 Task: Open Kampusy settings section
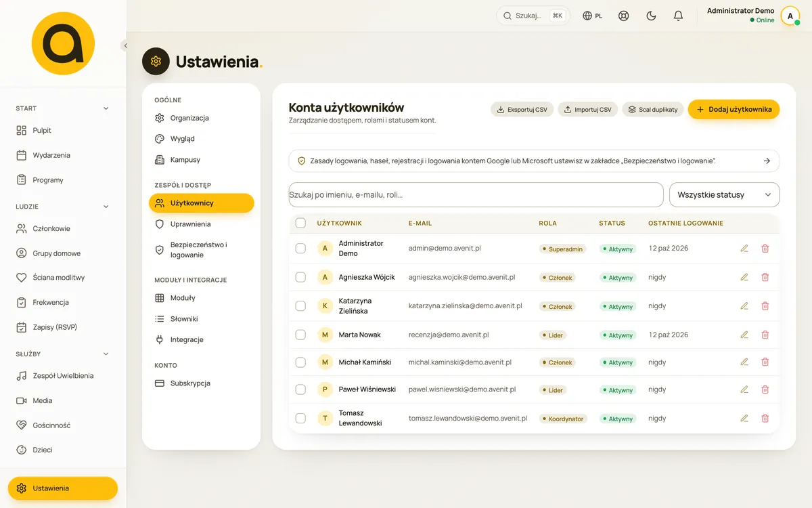(x=201, y=160)
